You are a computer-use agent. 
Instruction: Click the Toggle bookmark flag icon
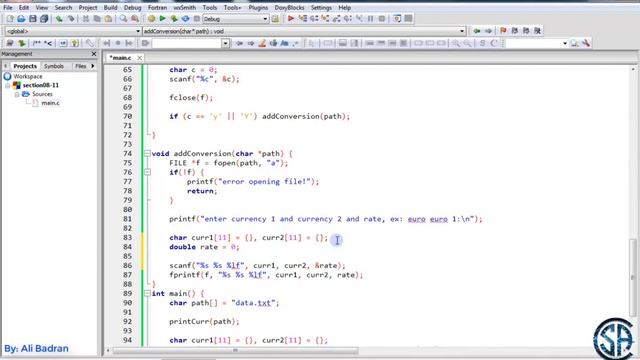503,31
